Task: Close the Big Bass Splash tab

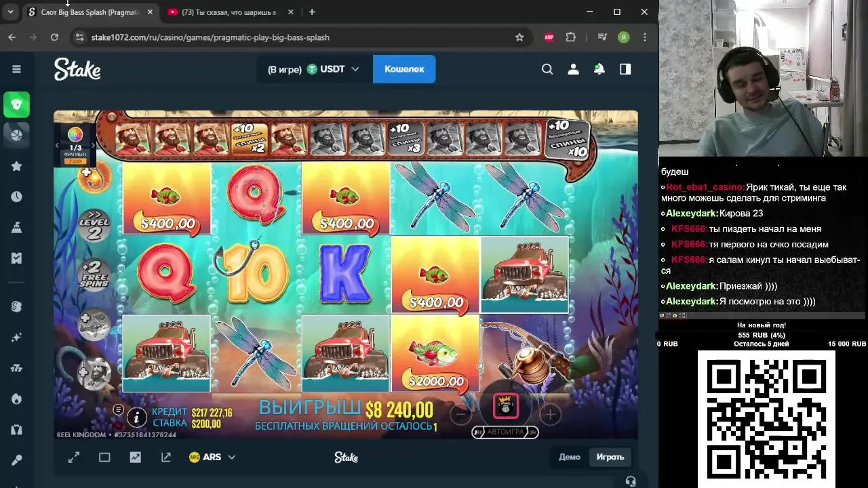Action: tap(150, 12)
